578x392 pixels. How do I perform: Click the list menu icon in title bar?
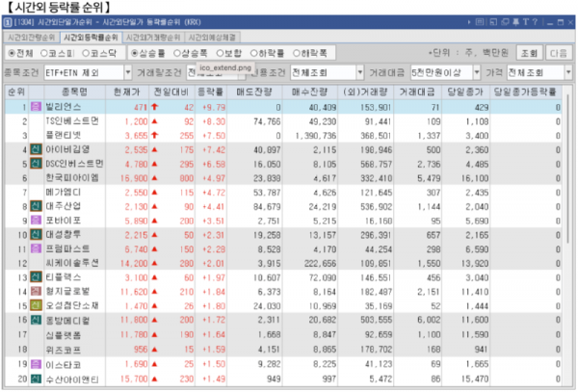click(x=480, y=22)
